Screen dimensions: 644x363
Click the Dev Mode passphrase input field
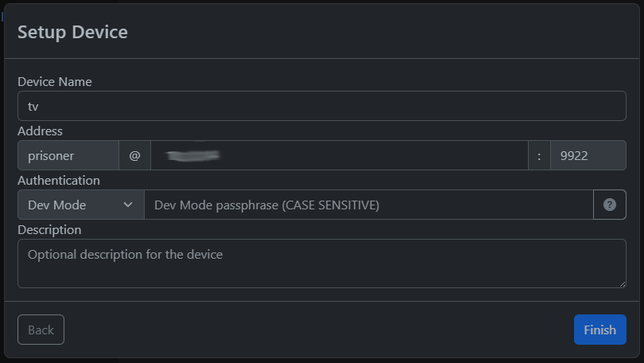click(x=369, y=205)
